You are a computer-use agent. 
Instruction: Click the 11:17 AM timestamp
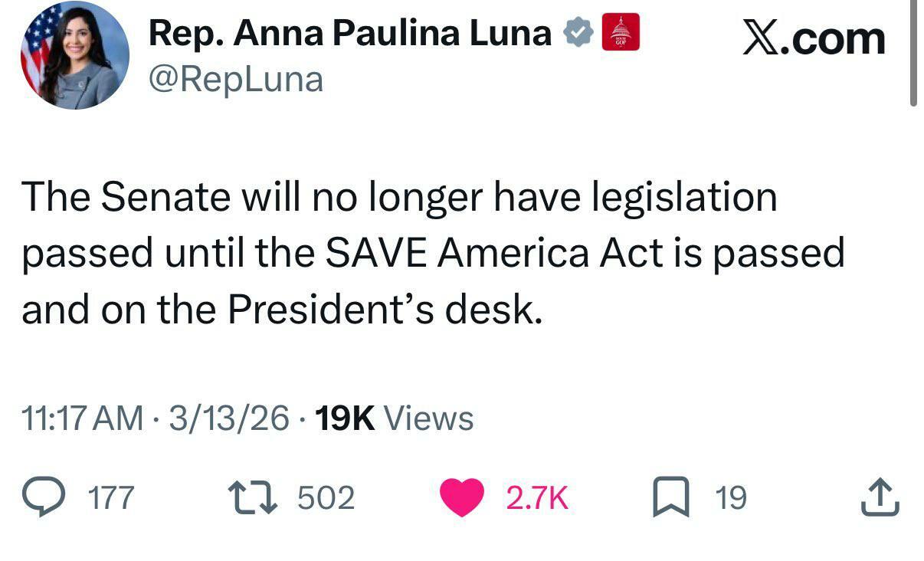pyautogui.click(x=83, y=418)
